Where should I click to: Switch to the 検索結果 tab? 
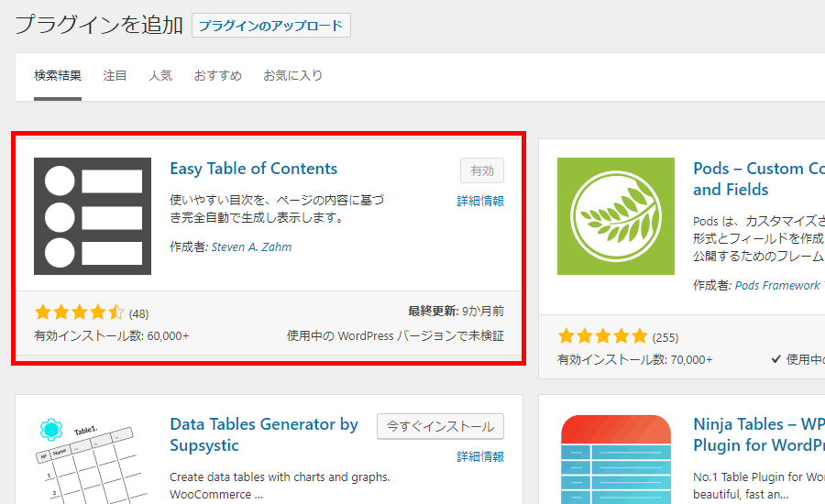coord(58,76)
